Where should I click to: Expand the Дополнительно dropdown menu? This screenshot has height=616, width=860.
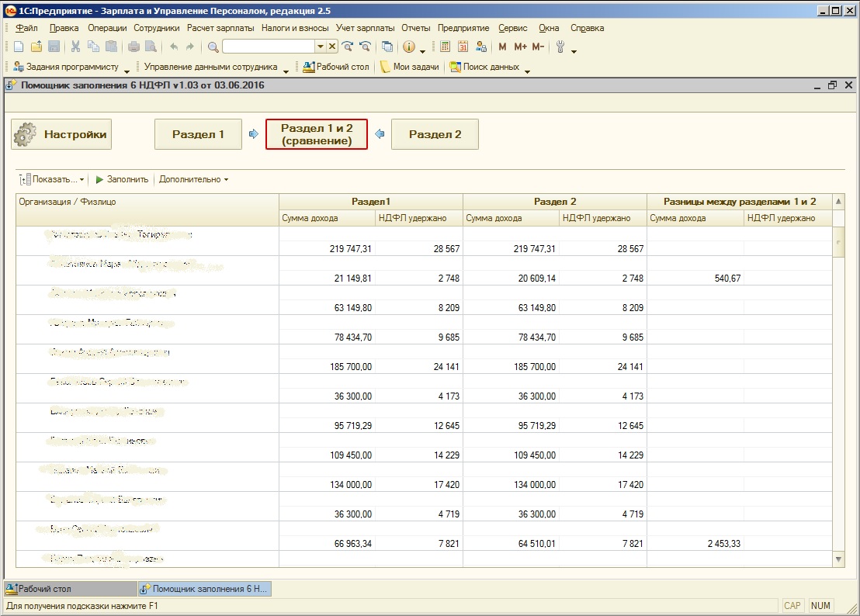(193, 179)
